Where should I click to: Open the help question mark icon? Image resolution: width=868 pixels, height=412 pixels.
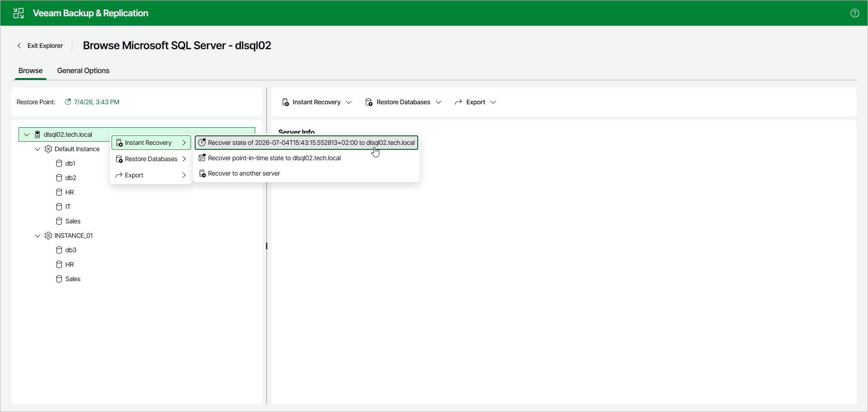coord(854,13)
